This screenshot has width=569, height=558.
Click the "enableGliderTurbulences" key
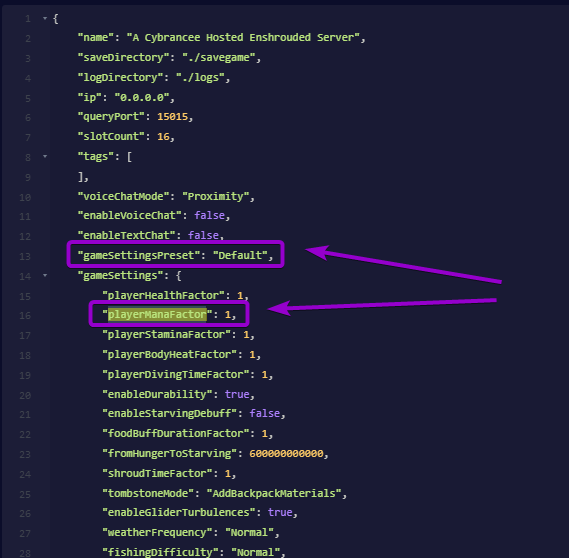179,513
